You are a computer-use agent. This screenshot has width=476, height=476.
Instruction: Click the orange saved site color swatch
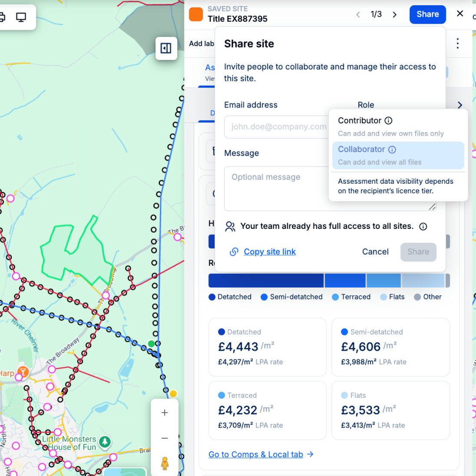(x=196, y=14)
